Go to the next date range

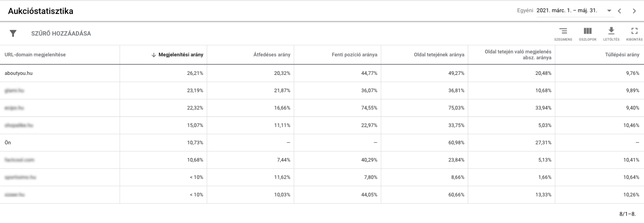click(634, 11)
